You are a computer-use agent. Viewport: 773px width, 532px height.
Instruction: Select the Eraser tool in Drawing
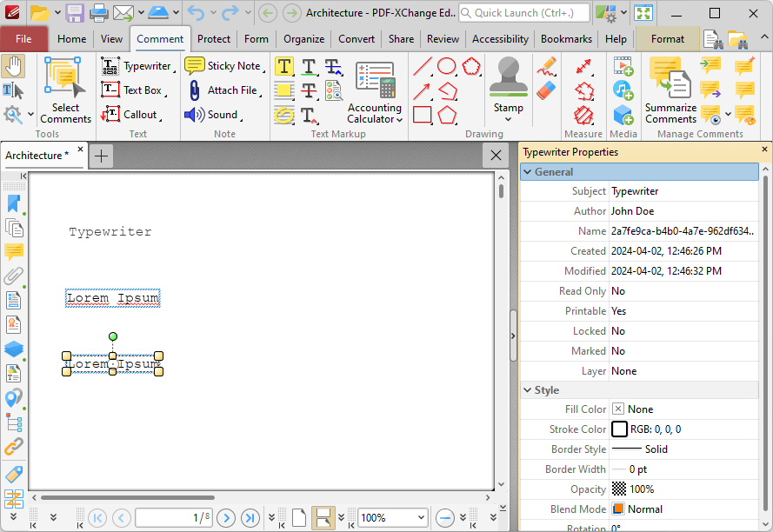(x=547, y=90)
